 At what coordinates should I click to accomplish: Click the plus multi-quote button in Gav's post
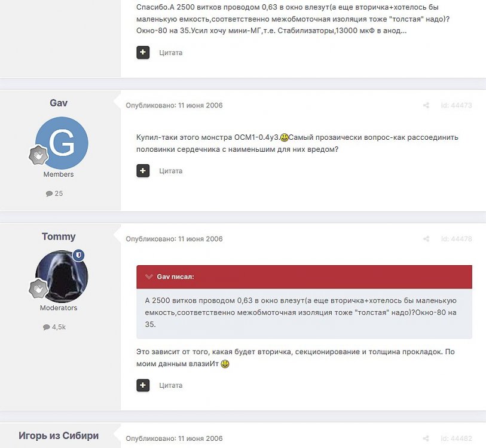coord(143,171)
